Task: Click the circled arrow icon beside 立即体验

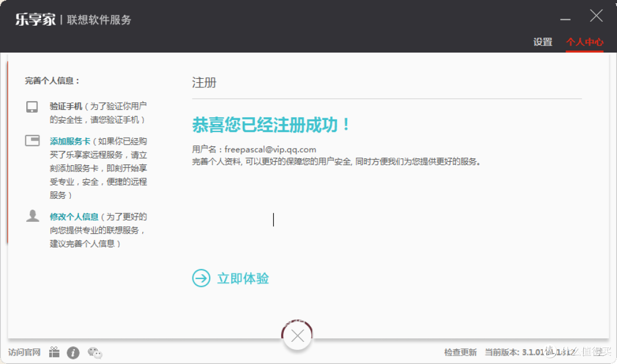Action: (x=201, y=278)
